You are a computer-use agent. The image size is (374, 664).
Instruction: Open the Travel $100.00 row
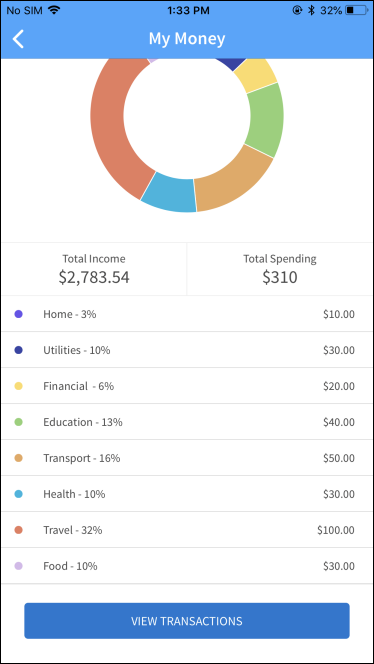(x=187, y=530)
